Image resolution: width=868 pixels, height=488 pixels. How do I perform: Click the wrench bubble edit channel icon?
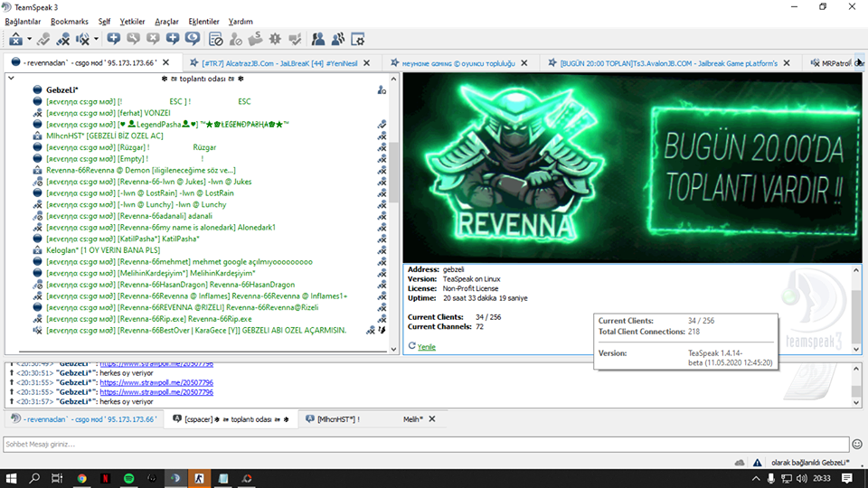[x=134, y=39]
